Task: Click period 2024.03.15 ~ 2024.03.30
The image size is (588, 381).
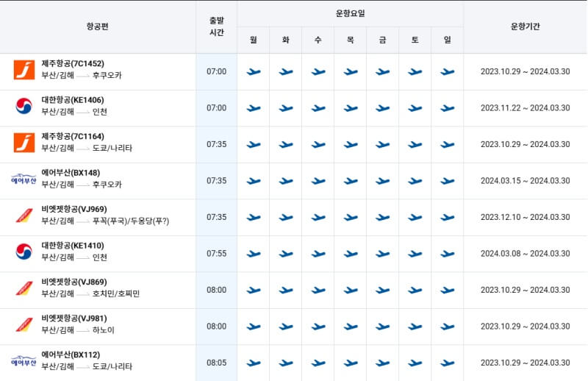Action: (526, 180)
